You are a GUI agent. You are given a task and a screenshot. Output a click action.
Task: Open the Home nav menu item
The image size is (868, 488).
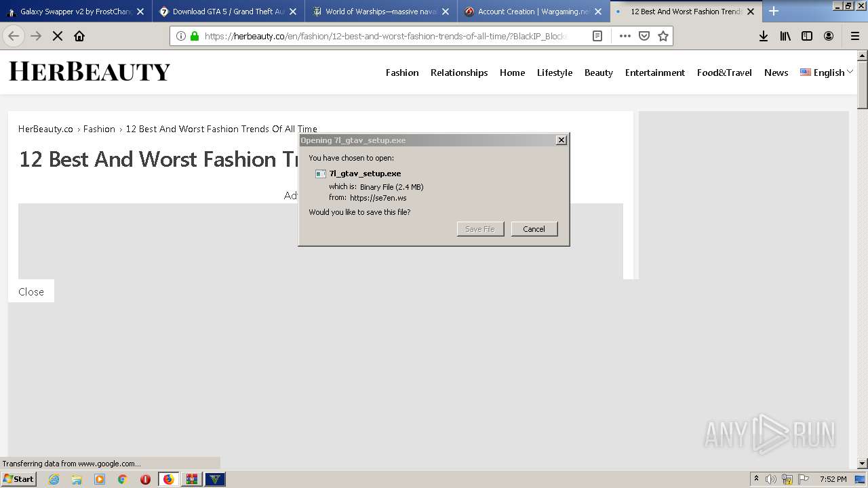512,73
